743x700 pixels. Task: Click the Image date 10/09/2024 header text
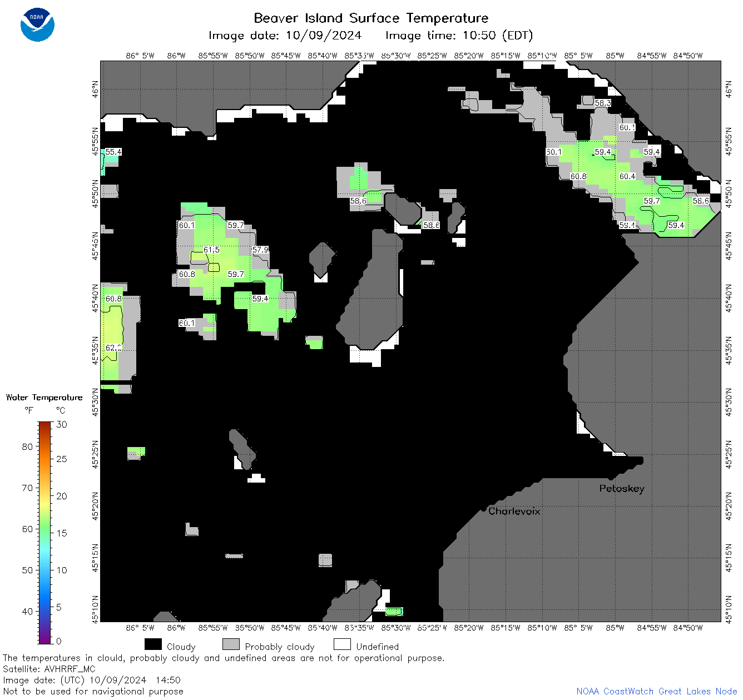click(x=285, y=36)
